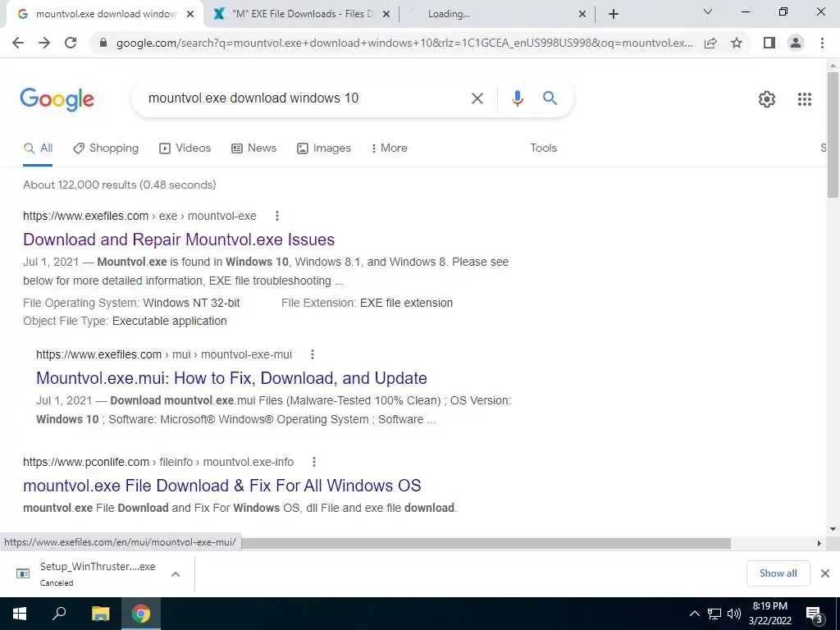Select the Images results tab
Image resolution: width=840 pixels, height=630 pixels.
[x=324, y=148]
